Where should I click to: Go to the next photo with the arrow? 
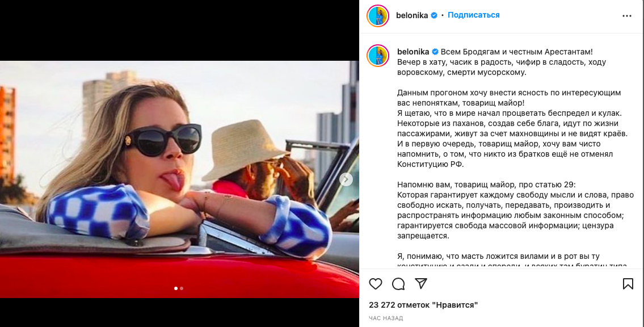pos(346,179)
